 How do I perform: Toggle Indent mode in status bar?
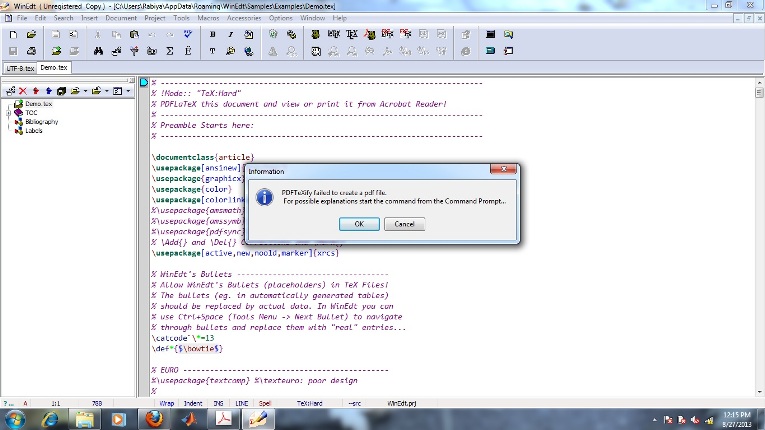[193, 404]
